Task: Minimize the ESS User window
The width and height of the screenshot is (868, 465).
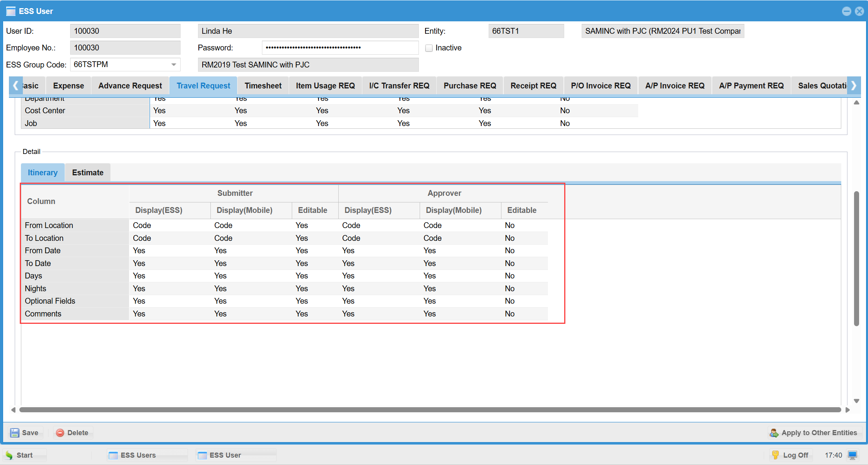Action: point(847,11)
